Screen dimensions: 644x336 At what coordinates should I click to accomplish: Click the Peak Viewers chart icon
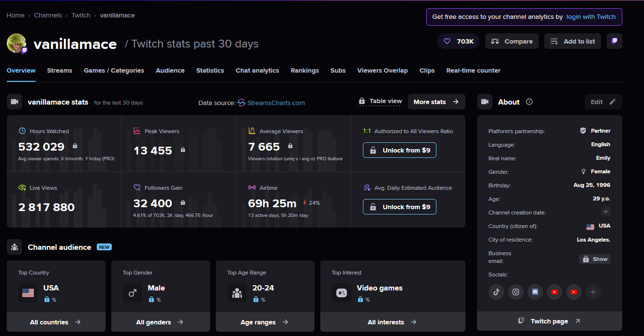pos(137,131)
